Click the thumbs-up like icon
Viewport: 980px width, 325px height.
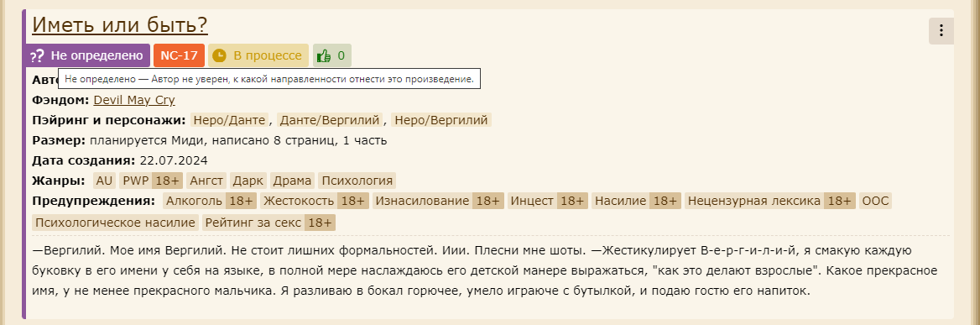pyautogui.click(x=324, y=55)
